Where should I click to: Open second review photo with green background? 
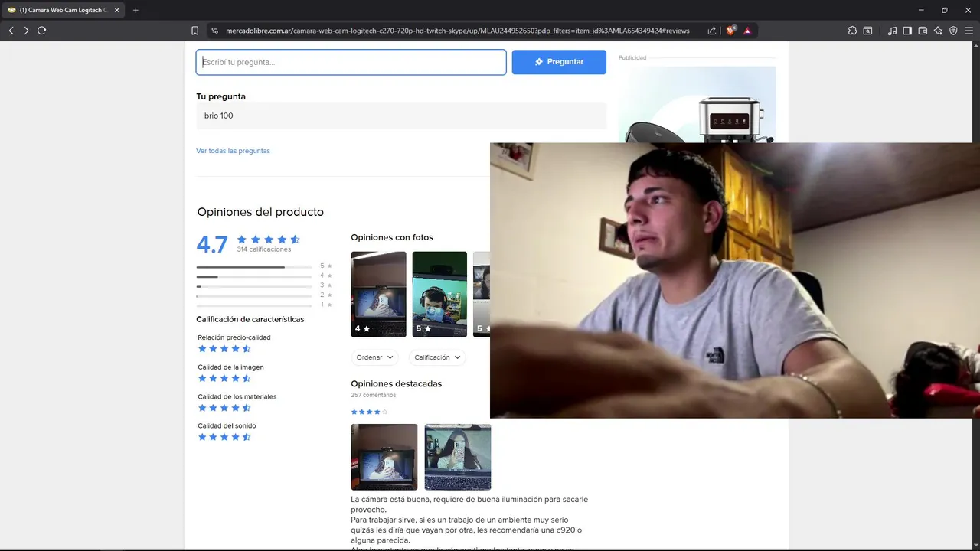pyautogui.click(x=439, y=294)
